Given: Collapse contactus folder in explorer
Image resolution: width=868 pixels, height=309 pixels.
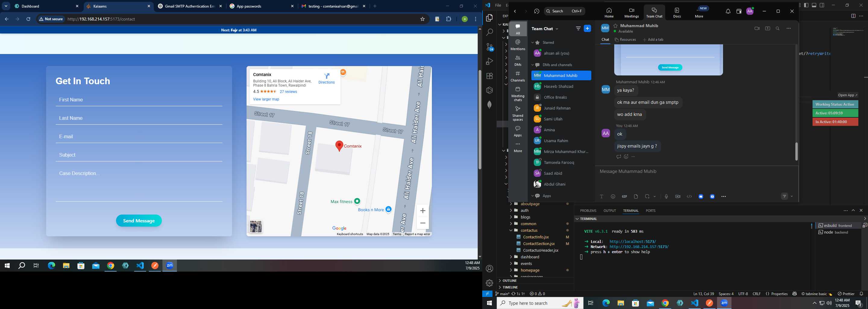Looking at the screenshot, I should click(x=511, y=231).
